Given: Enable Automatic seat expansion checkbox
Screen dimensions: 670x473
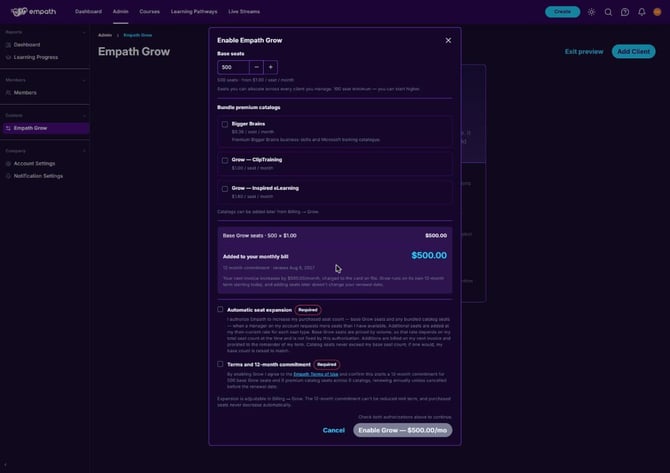Looking at the screenshot, I should [220, 309].
